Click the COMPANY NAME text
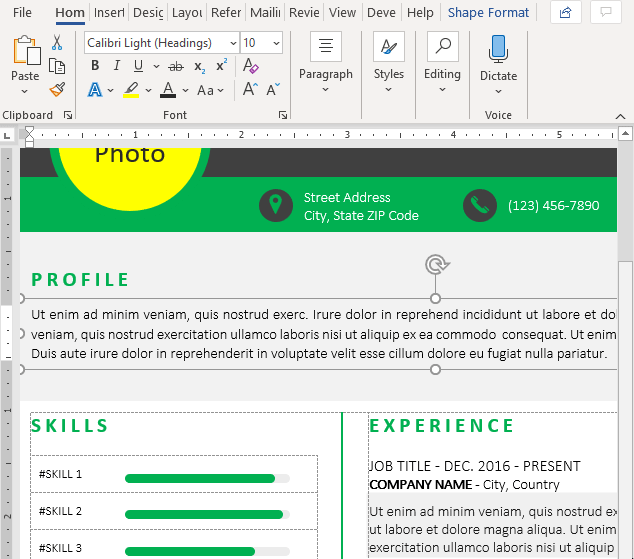The width and height of the screenshot is (634, 559). pos(421,484)
